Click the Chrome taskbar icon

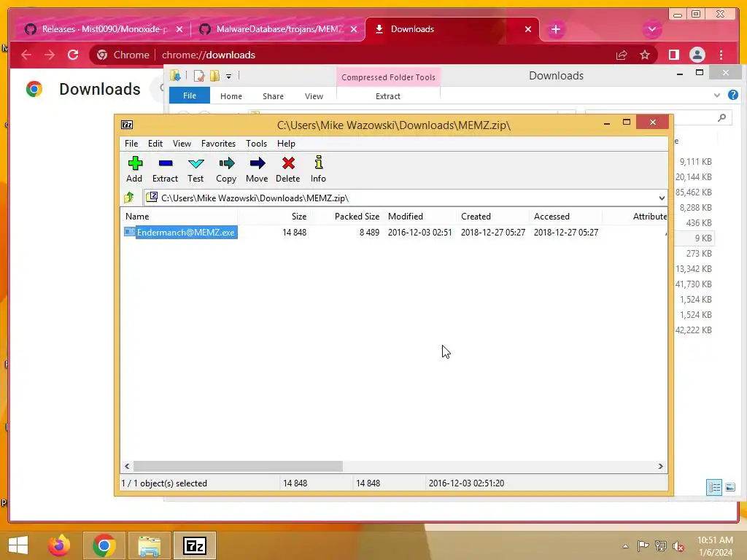104,545
